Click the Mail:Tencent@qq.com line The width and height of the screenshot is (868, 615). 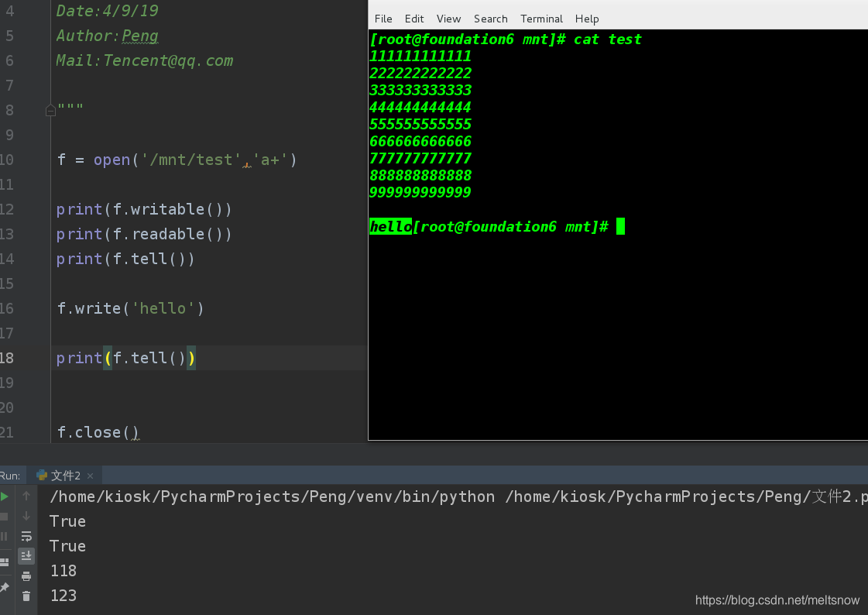(x=145, y=61)
